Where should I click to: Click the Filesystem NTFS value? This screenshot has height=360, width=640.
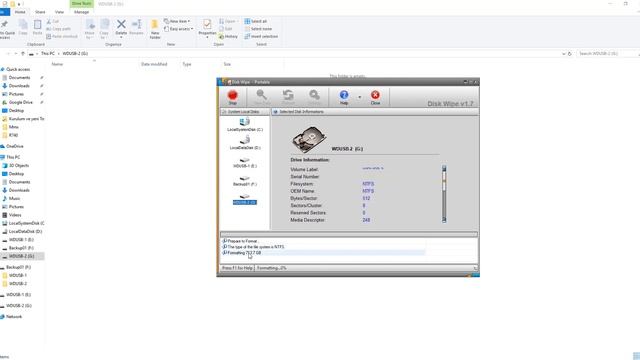tap(368, 184)
